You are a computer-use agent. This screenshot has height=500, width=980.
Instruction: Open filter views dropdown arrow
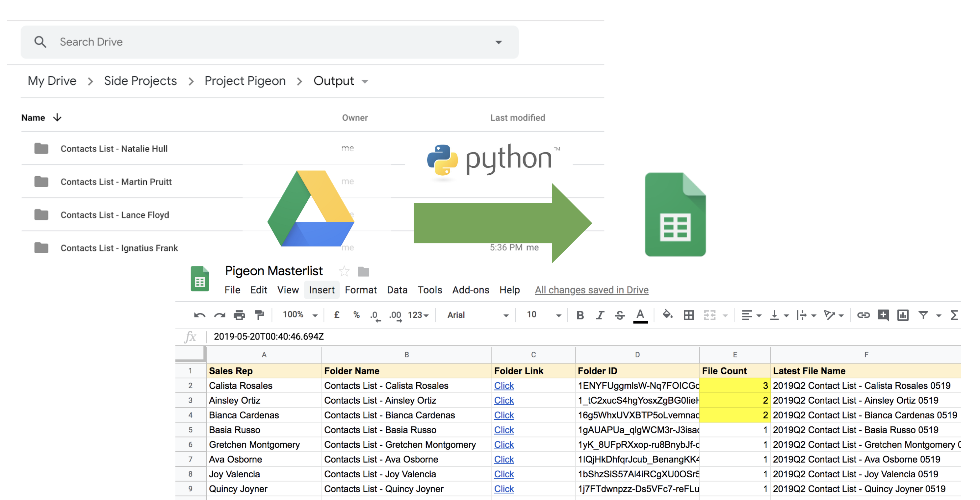point(939,315)
